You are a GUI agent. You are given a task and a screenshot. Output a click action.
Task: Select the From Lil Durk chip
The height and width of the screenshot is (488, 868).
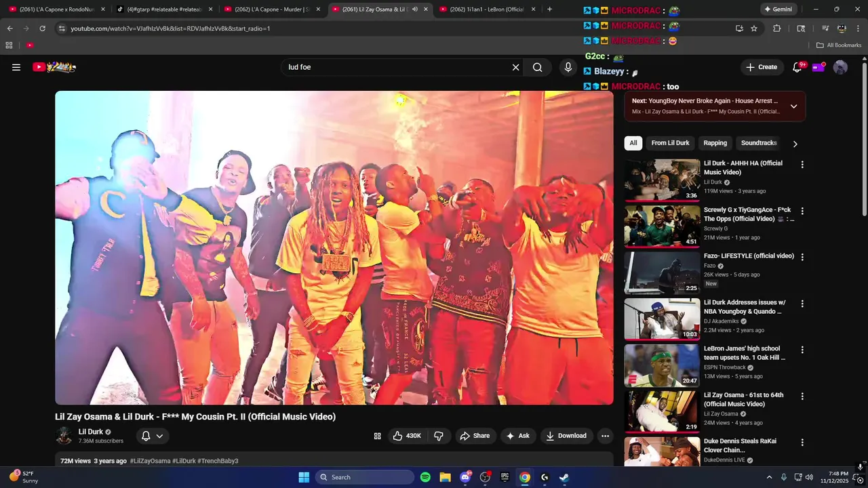pos(670,143)
